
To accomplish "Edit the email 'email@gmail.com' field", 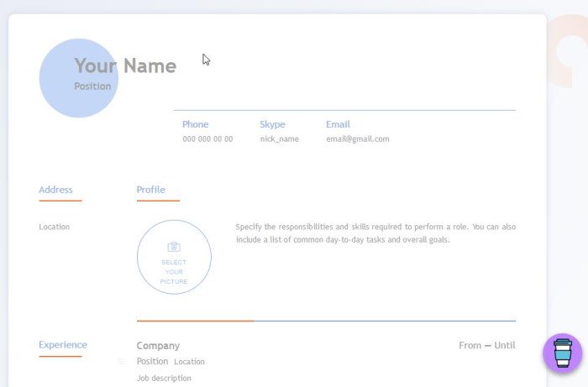I will click(x=358, y=139).
